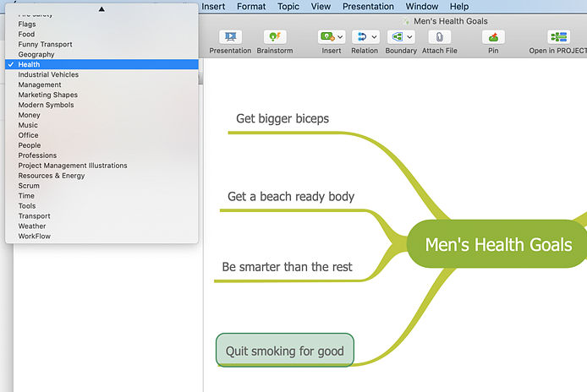Open the Window menu
This screenshot has height=392, width=587.
click(x=422, y=7)
